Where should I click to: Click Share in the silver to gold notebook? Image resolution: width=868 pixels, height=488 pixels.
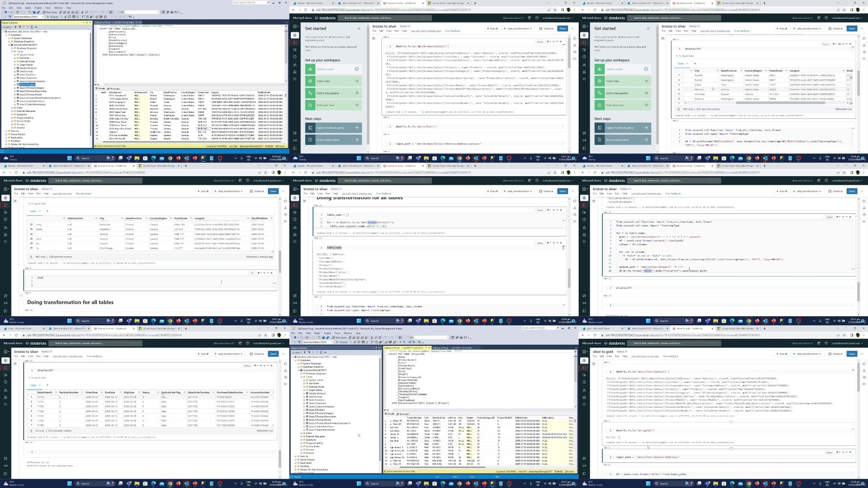click(x=852, y=354)
